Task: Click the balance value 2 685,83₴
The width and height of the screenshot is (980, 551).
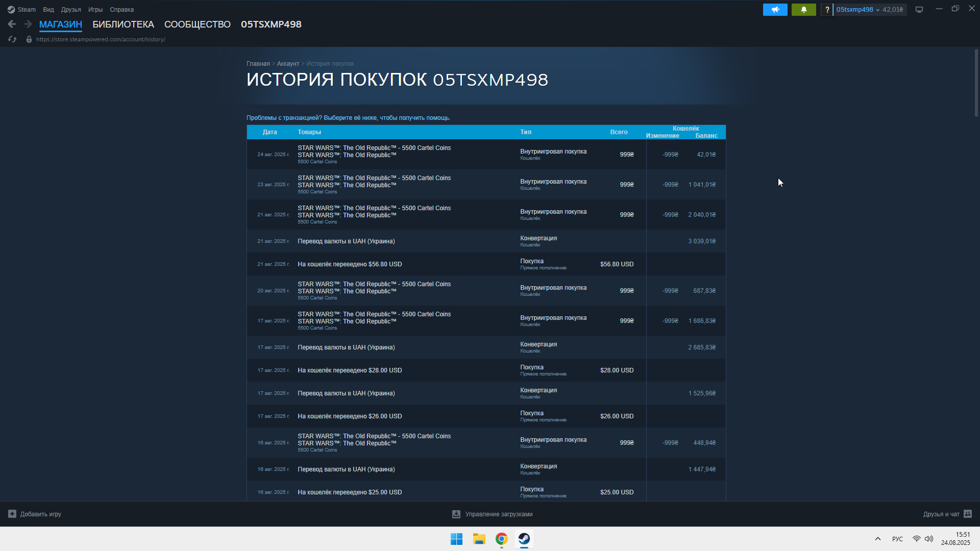Action: tap(702, 347)
